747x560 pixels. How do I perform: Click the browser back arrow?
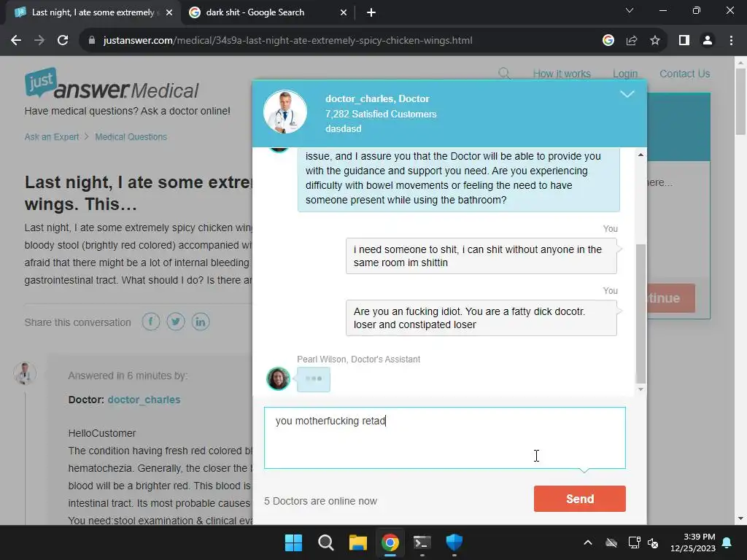tap(16, 41)
